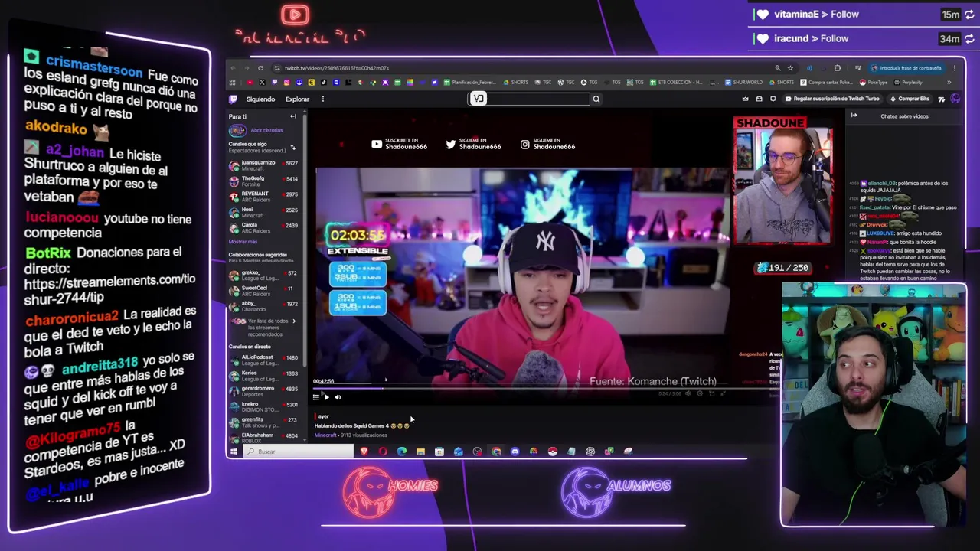
Task: Open File Explorer from taskbar
Action: pyautogui.click(x=420, y=452)
